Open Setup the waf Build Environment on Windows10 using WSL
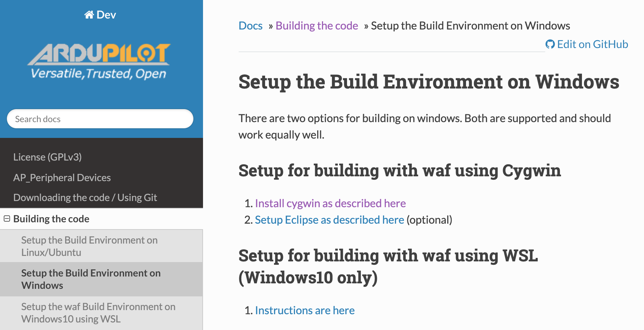The height and width of the screenshot is (330, 644). (x=102, y=313)
